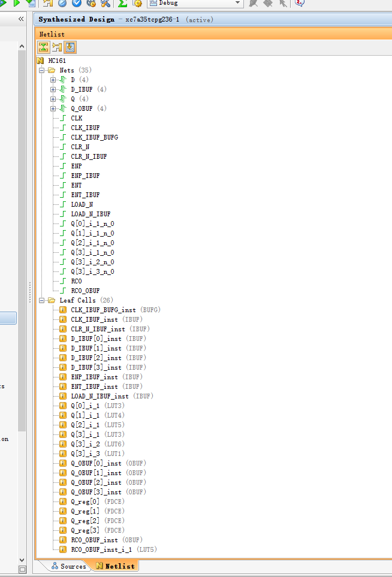This screenshot has height=577, width=392.
Task: Select the RCO_OBUF_inst (OBUF) cell
Action: (106, 540)
